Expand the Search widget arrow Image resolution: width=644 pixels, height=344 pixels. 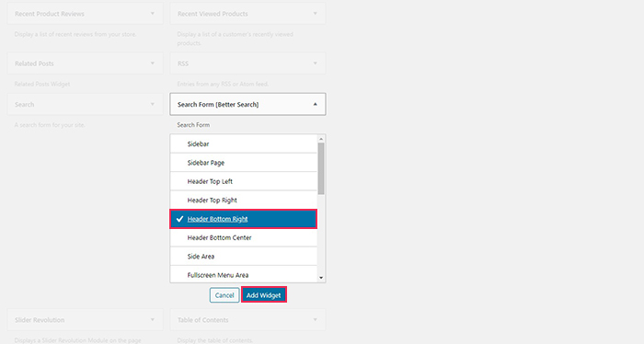(153, 104)
